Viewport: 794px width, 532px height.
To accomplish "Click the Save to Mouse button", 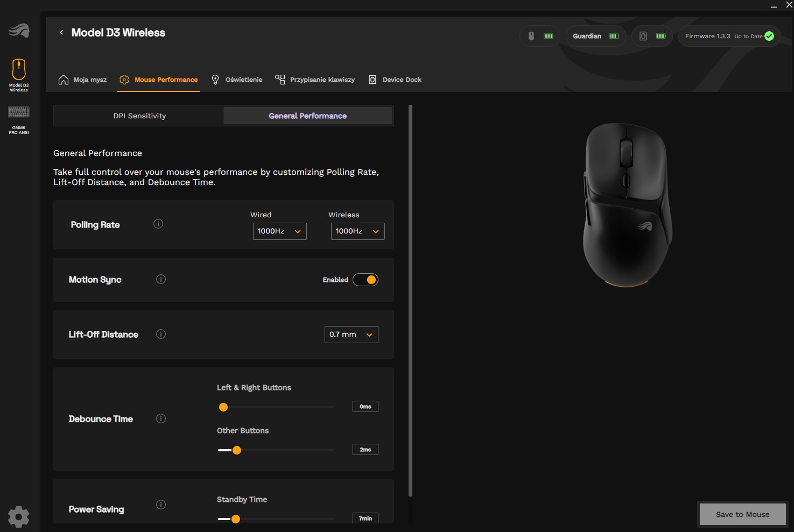I will point(742,514).
